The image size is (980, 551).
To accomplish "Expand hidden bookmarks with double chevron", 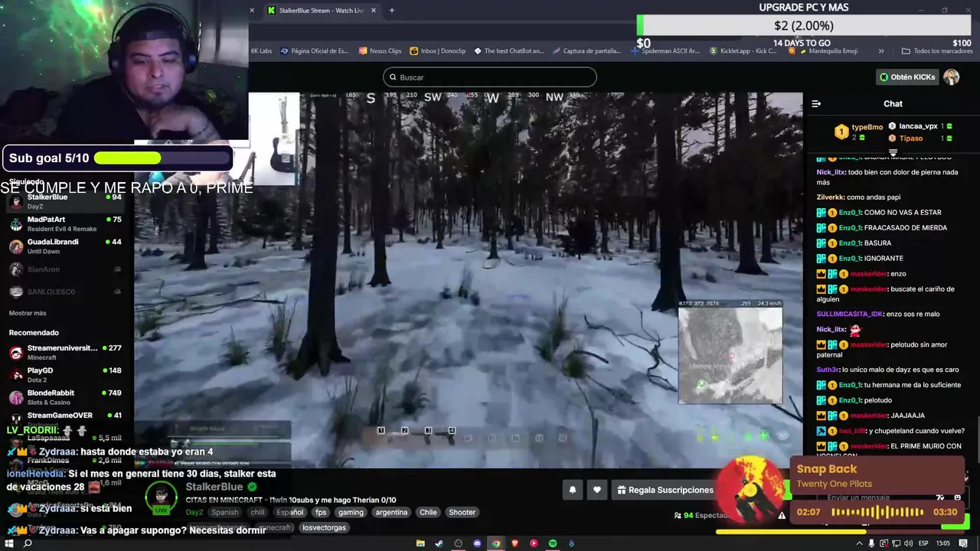I will click(881, 51).
